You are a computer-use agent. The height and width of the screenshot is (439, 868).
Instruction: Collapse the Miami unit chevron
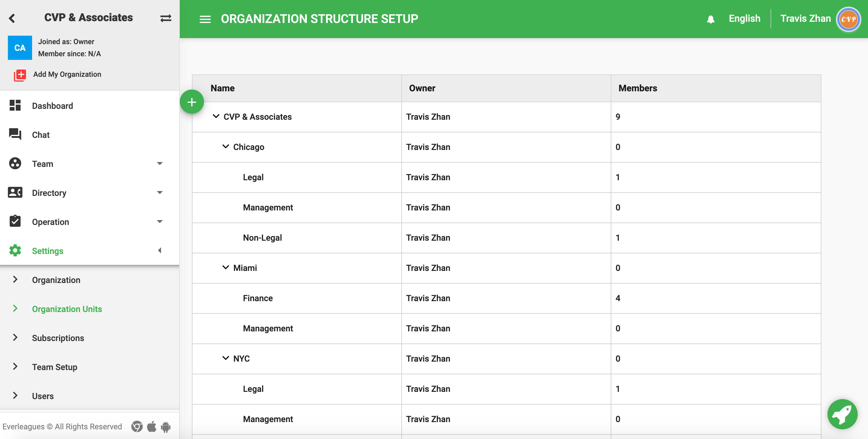(225, 267)
